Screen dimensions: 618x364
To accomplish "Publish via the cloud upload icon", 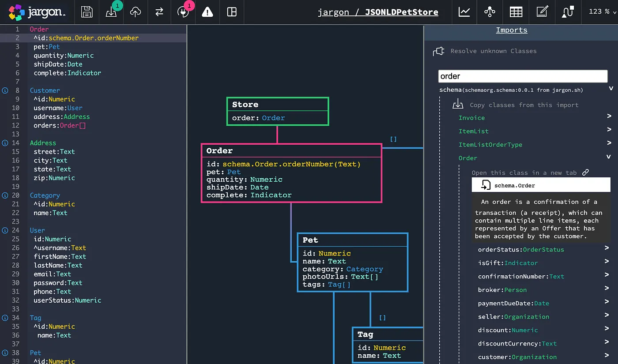I will 135,12.
